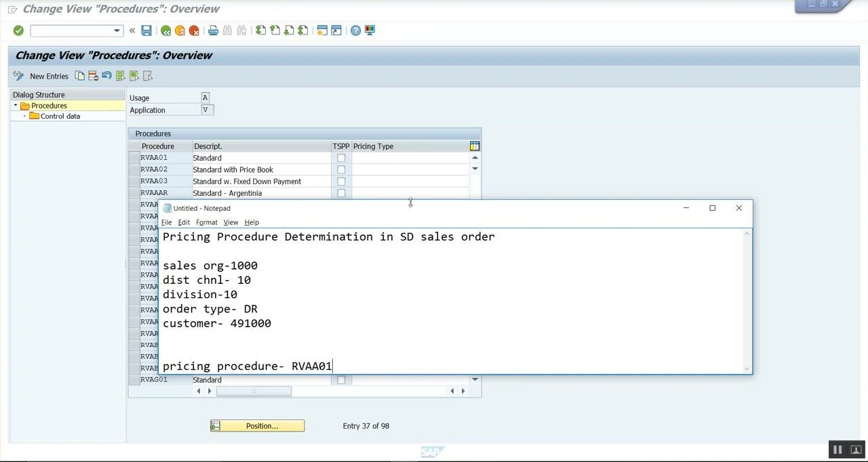Click the Position... button

(257, 426)
